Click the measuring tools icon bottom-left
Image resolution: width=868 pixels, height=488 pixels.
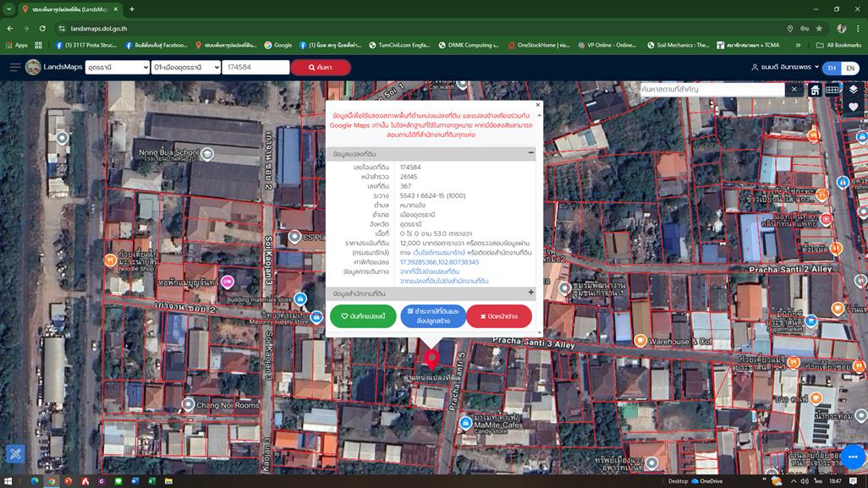click(15, 454)
